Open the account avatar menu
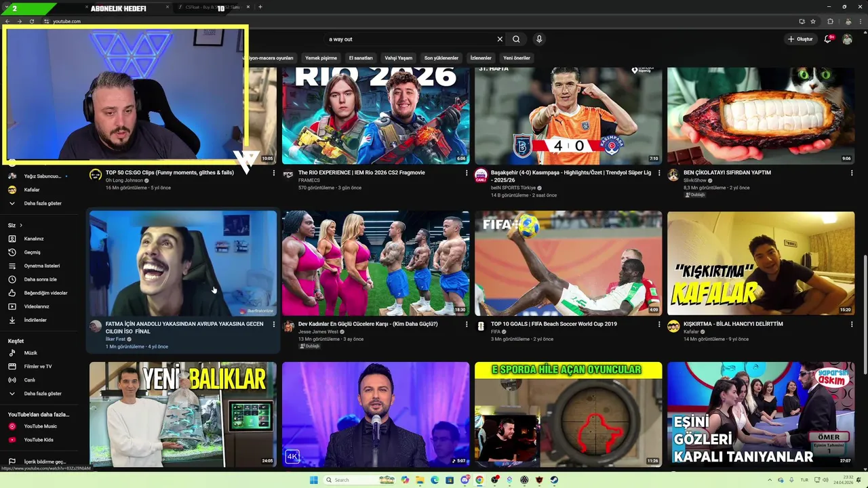 point(847,39)
